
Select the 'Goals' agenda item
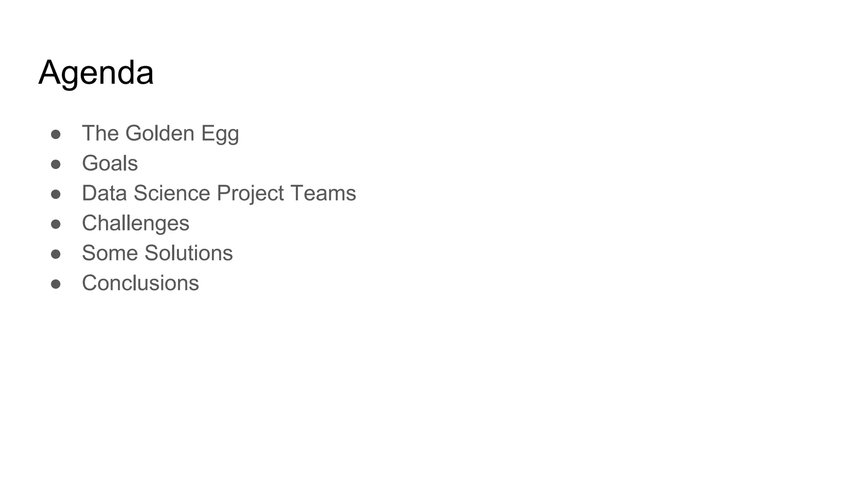[x=110, y=163]
